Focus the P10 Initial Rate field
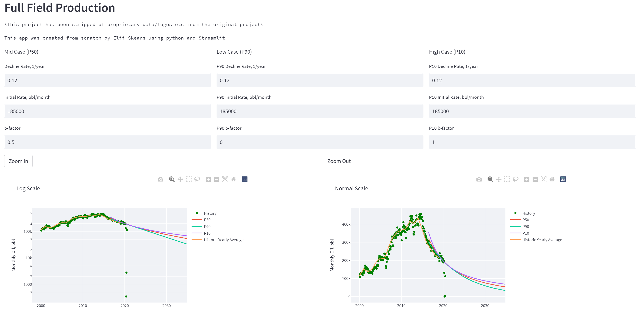 click(x=532, y=111)
